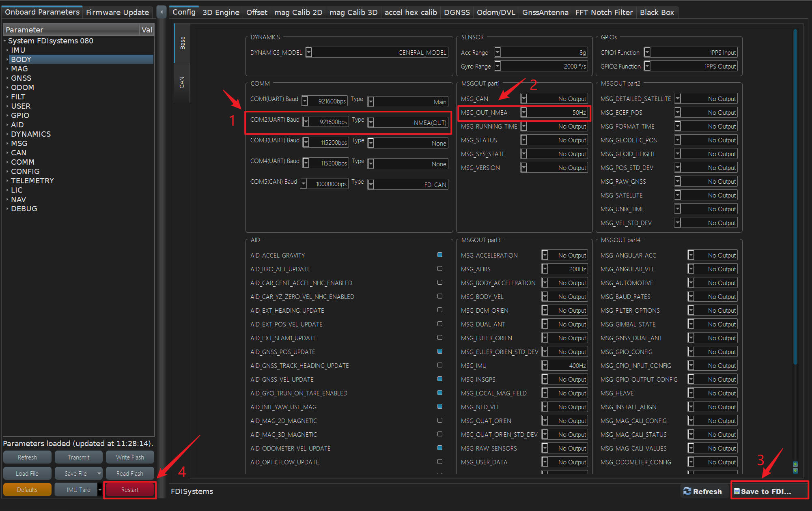
Task: Click the Load File button
Action: (x=27, y=473)
